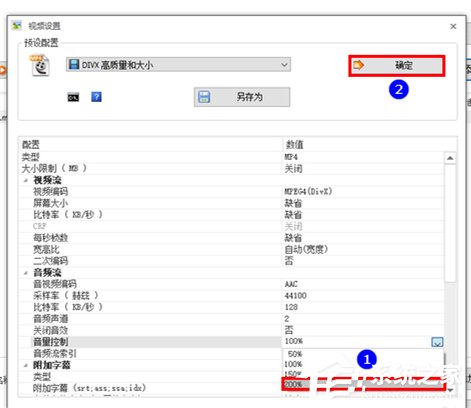The image size is (471, 408).
Task: Select the 音频声道 row
Action: pos(232,319)
